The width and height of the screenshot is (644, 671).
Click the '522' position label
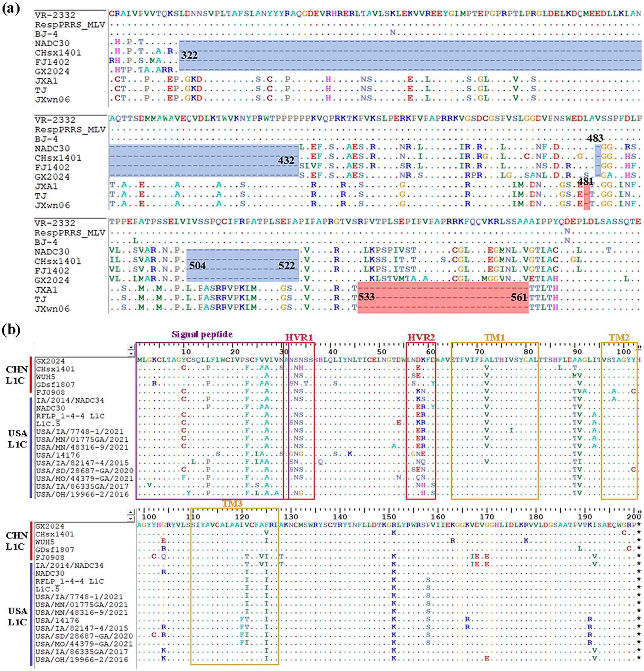[286, 265]
